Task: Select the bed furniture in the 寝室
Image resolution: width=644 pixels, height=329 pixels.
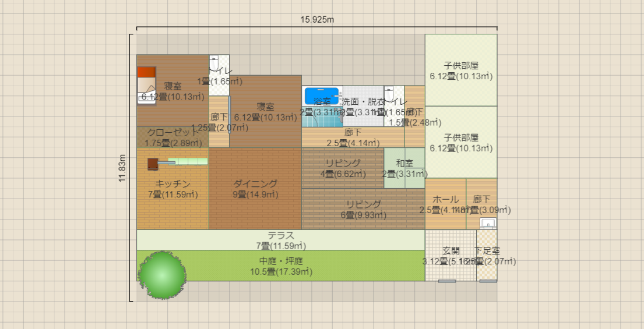Action: 146,86
